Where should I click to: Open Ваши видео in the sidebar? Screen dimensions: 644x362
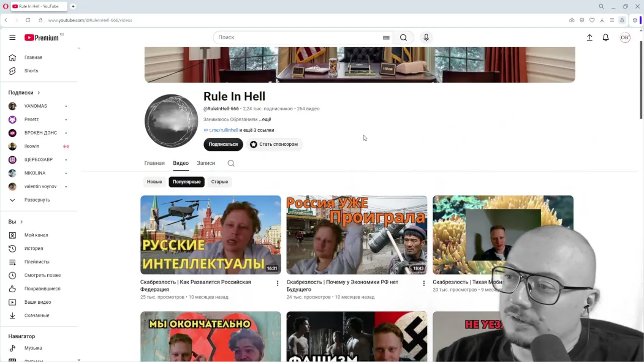tap(38, 302)
